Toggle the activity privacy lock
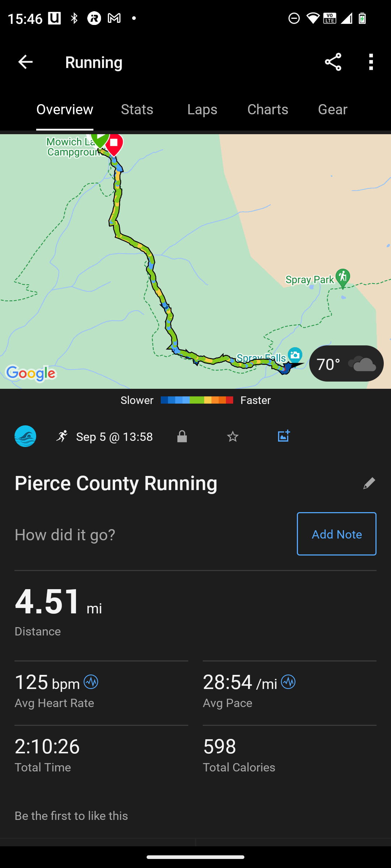391x868 pixels. pos(182,437)
